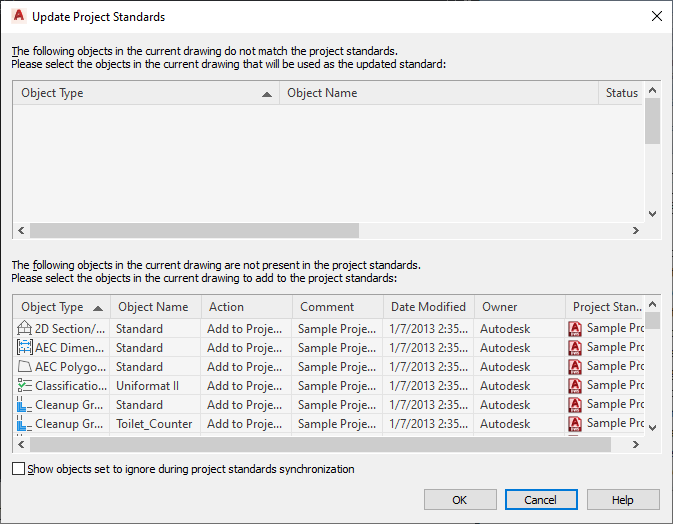This screenshot has height=524, width=673.
Task: Click the AEC Polygon style icon
Action: click(25, 367)
